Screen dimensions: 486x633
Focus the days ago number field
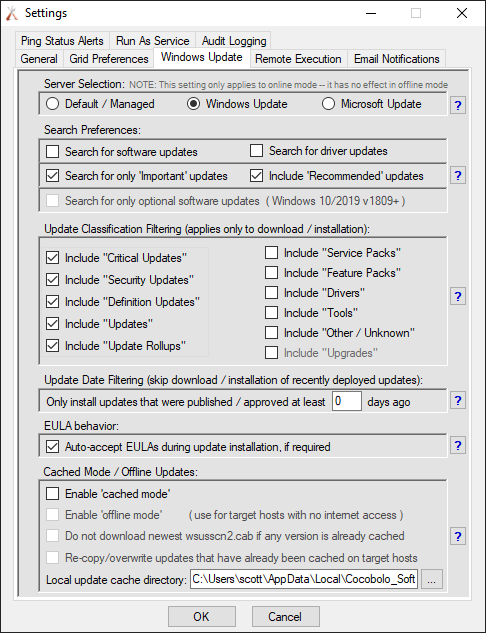click(x=346, y=401)
